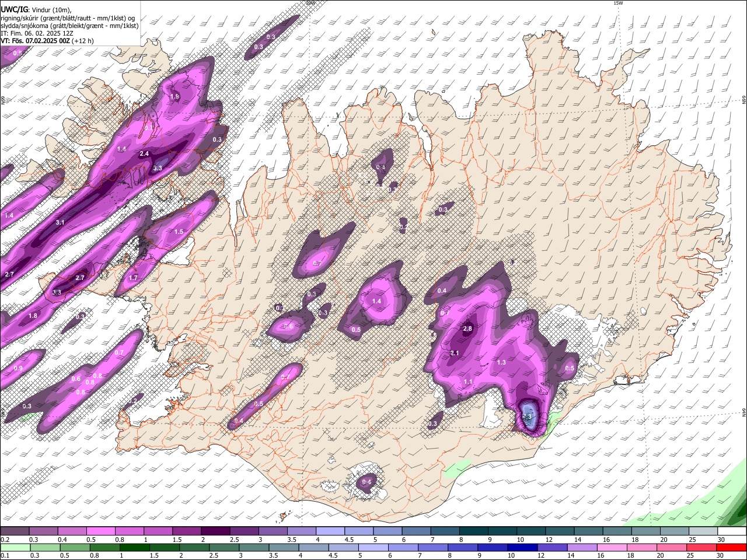Image resolution: width=747 pixels, height=560 pixels.
Task: Click the deep blue rain legend swatch at 10
Action: (522, 547)
